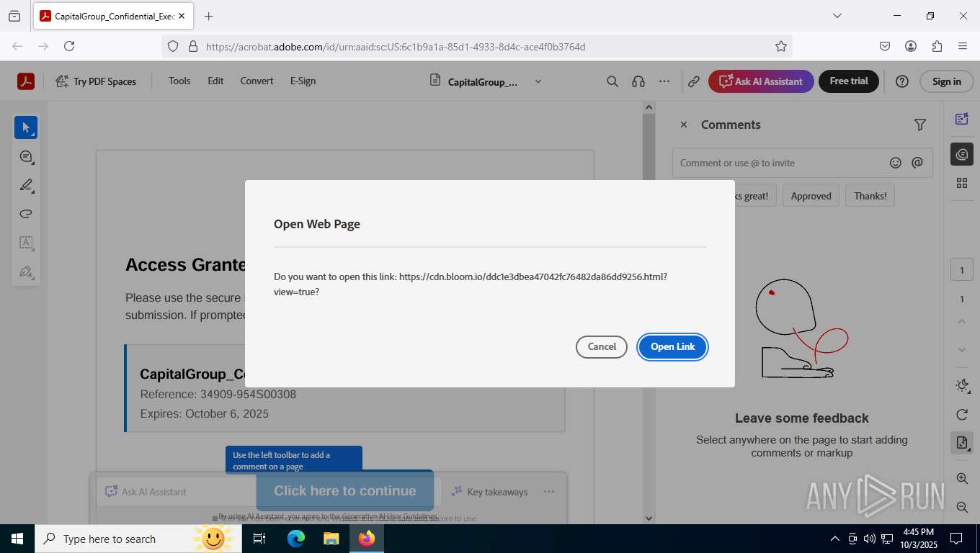Click the search magnifier icon in Acrobat toolbar

pos(612,81)
